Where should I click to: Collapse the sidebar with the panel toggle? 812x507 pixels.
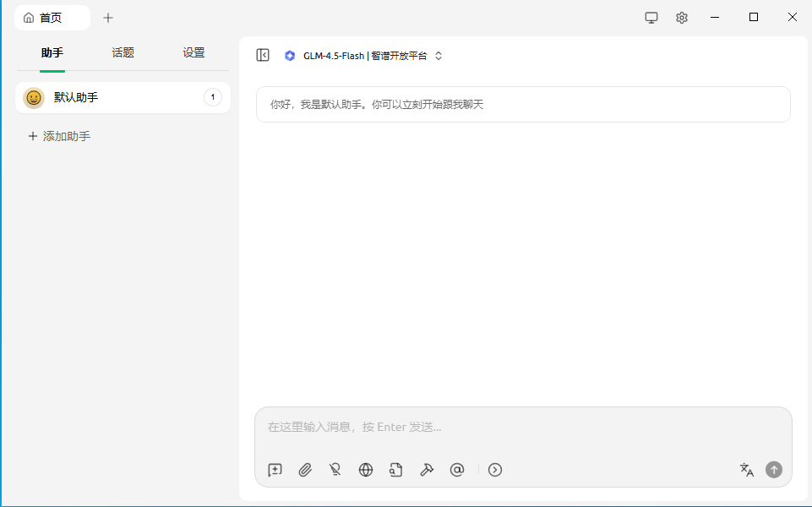[x=263, y=54]
